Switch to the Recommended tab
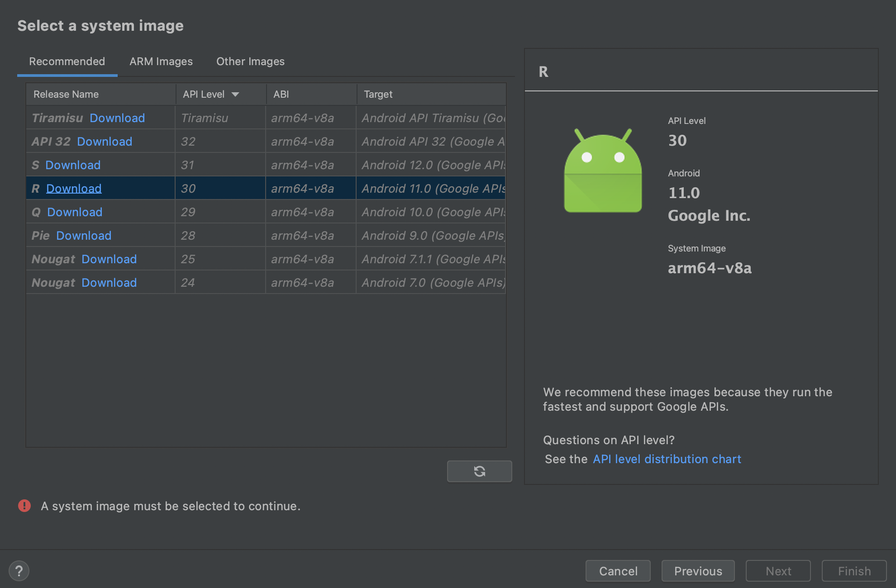896x588 pixels. coord(67,62)
